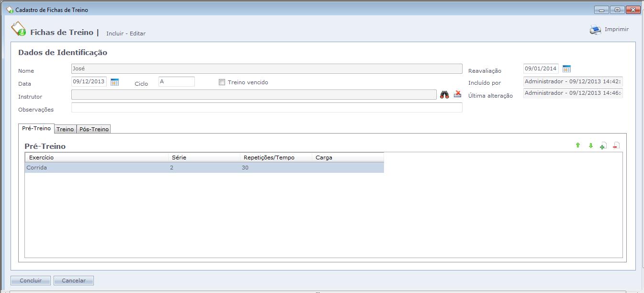Remove exercise using the red minus page icon
The image size is (644, 293).
coord(616,146)
